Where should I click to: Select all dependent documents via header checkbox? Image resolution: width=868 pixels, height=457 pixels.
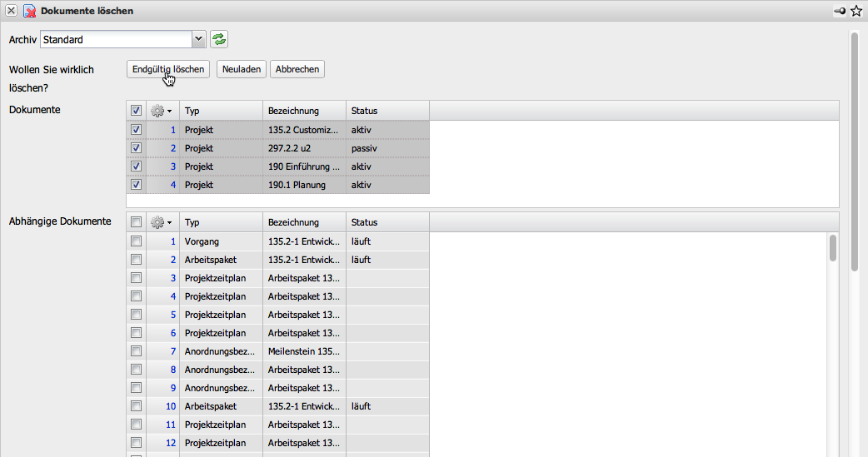pos(136,222)
